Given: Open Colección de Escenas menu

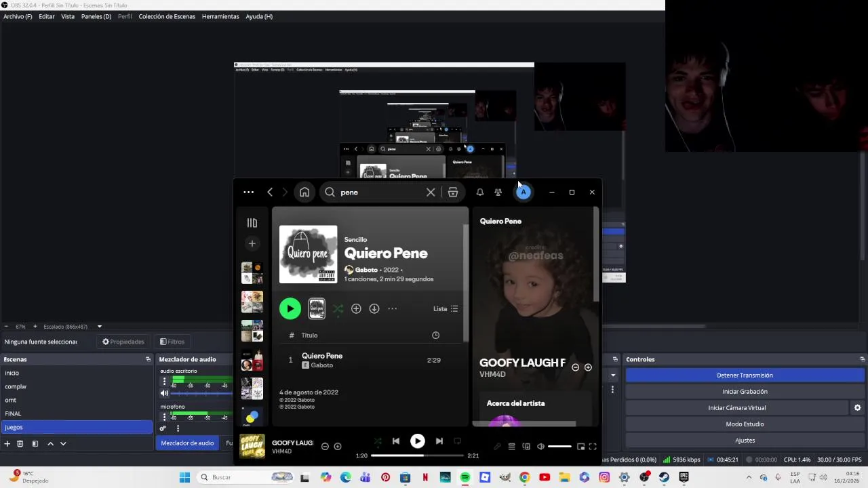Looking at the screenshot, I should point(167,16).
